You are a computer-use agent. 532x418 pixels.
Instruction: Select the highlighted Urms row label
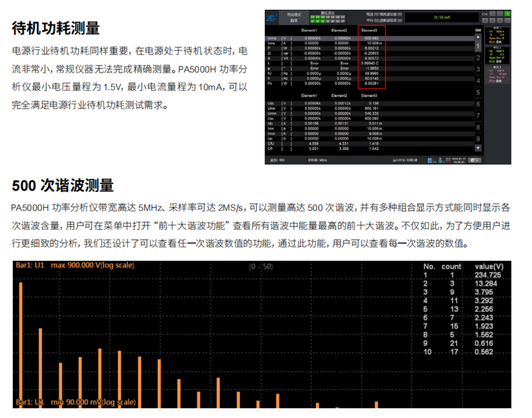tap(272, 38)
